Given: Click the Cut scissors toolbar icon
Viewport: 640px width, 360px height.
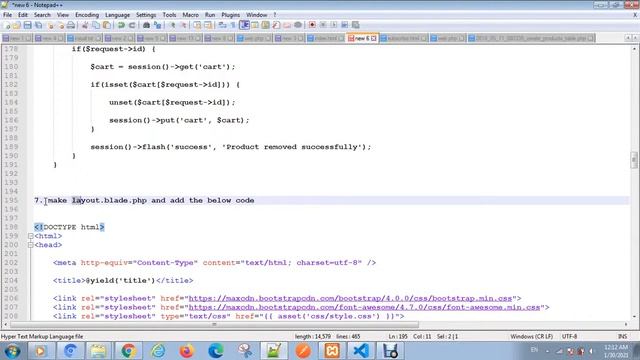Looking at the screenshot, I should tap(85, 25).
